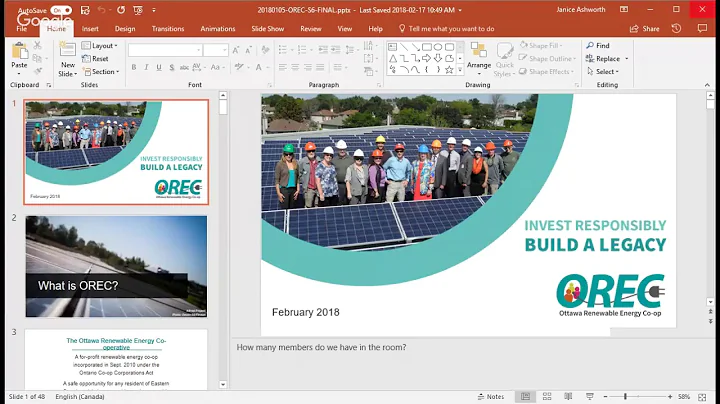Click the Format Painter icon
Image resolution: width=720 pixels, height=404 pixels.
(38, 71)
